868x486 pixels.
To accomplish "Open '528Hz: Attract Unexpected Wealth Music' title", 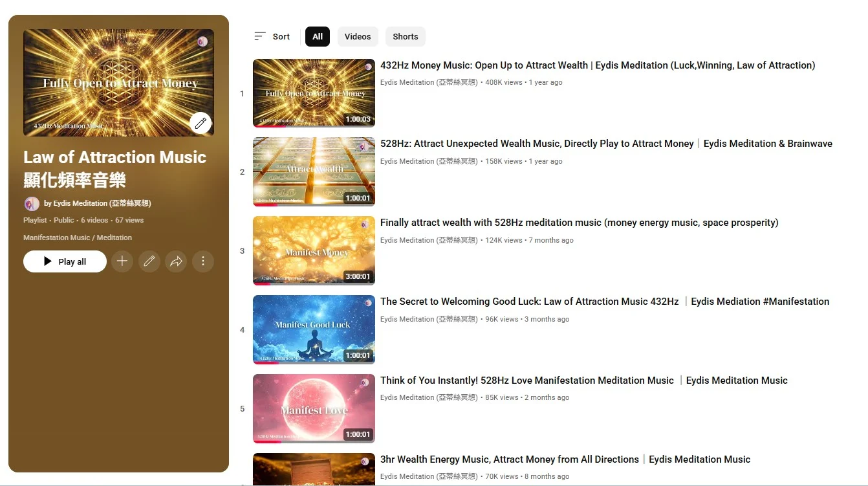I will coord(606,144).
